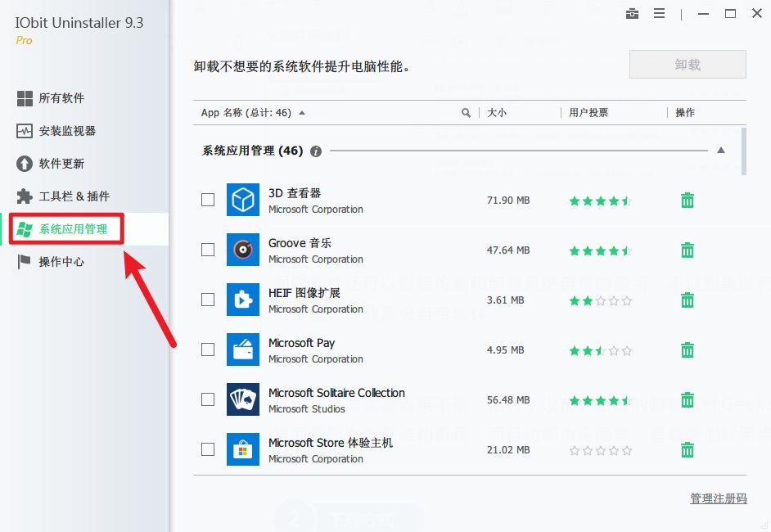
Task: Click the delete icon for Groove 音乐
Action: (x=688, y=250)
